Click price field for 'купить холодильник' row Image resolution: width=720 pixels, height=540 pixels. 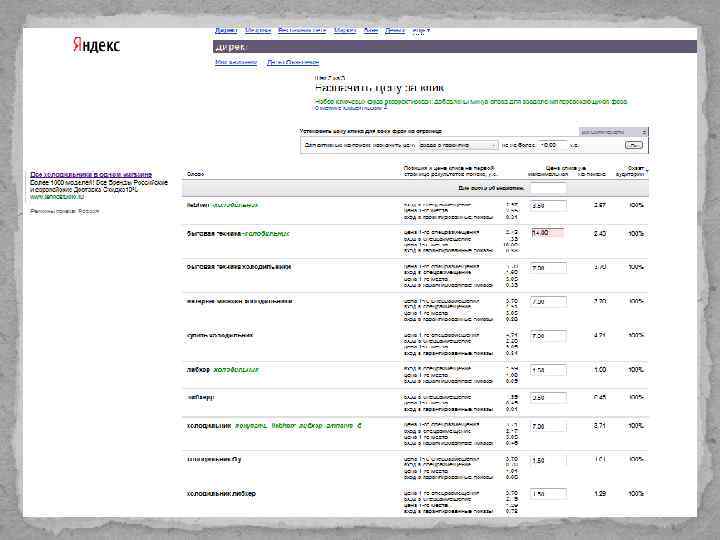tap(548, 336)
